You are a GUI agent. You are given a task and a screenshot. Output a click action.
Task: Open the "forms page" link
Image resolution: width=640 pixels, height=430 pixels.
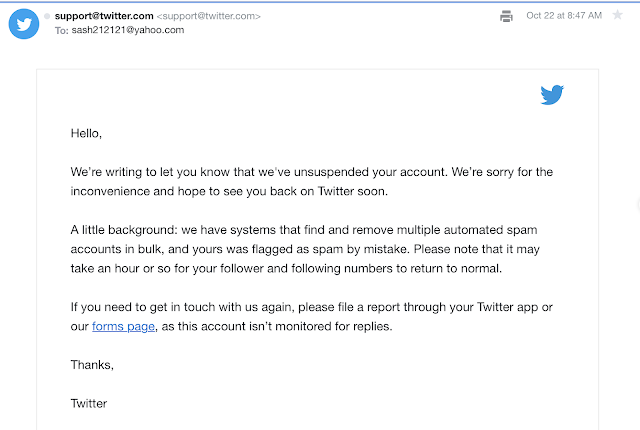pyautogui.click(x=121, y=326)
